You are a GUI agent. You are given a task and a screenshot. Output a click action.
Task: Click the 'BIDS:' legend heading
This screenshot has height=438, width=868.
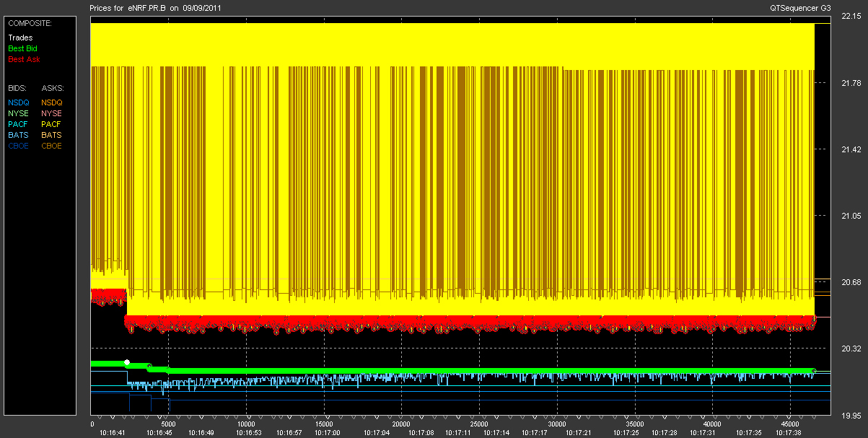[x=18, y=87]
